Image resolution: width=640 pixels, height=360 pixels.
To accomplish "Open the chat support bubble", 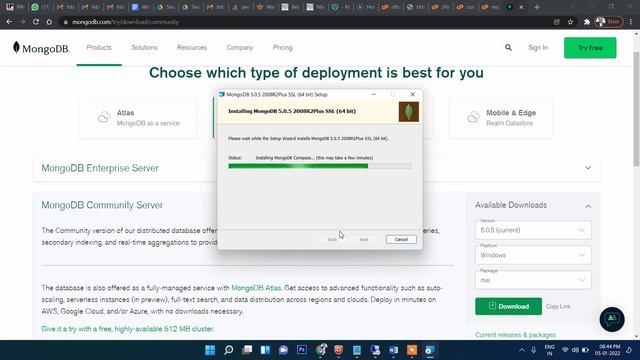I will coord(612,319).
